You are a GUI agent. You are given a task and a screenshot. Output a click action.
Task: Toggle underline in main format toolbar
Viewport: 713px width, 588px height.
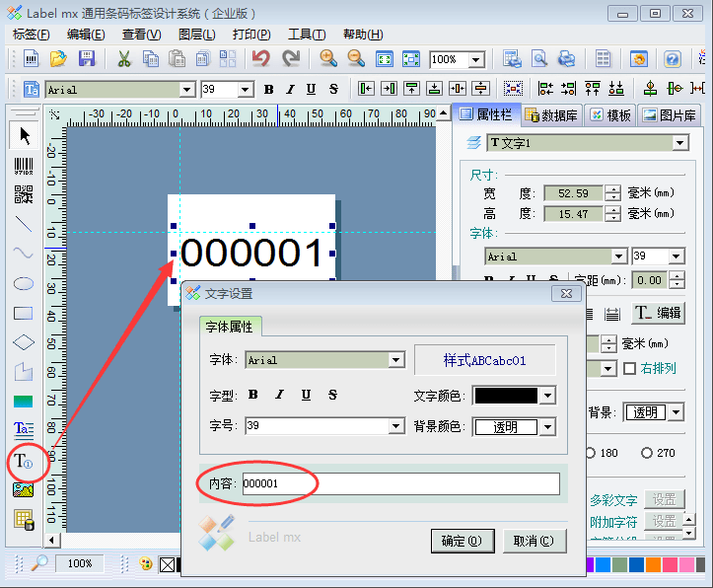pos(311,89)
